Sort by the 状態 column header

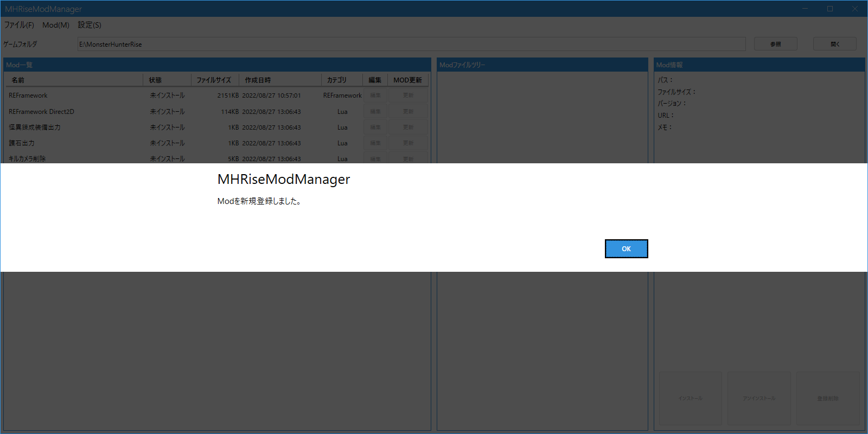pos(167,80)
